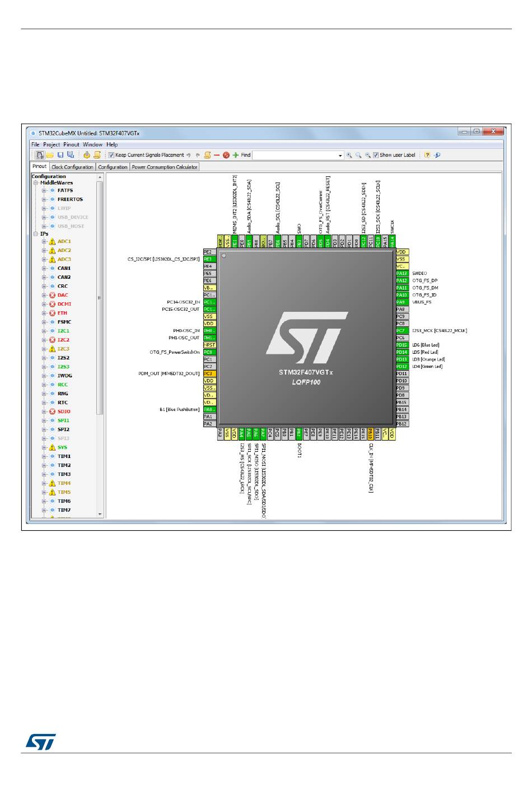Expand the I2S3 tree node
Screen dimensions: 532x795
44,367
